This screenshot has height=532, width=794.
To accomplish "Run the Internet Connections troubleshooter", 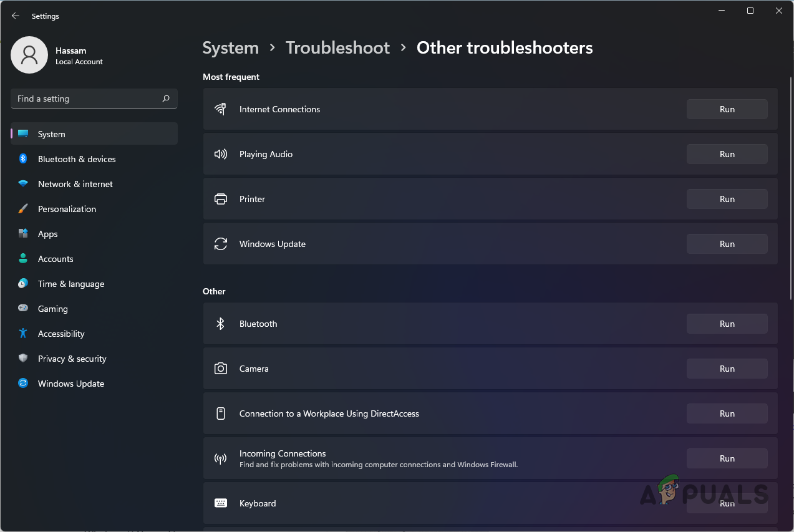I will click(x=727, y=109).
